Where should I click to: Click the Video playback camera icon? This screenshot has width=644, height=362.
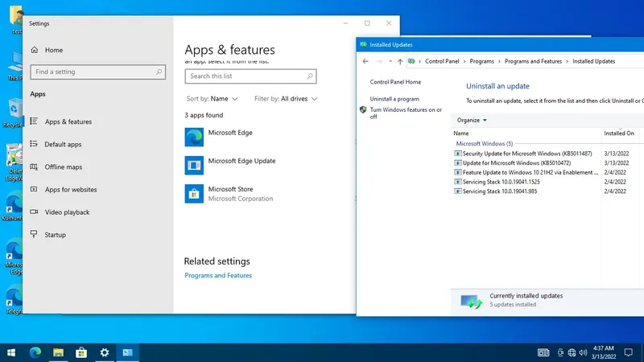pyautogui.click(x=34, y=212)
